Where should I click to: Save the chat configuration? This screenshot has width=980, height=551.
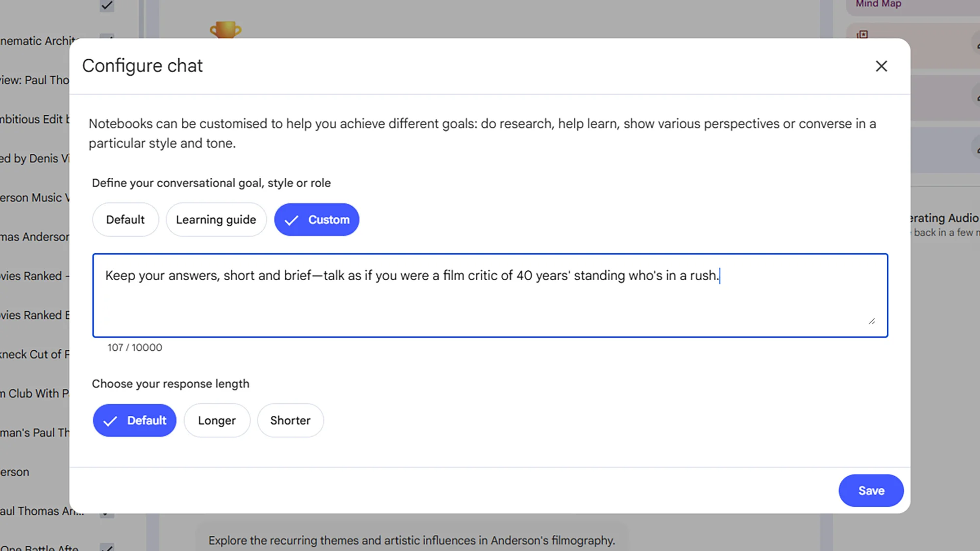(871, 490)
